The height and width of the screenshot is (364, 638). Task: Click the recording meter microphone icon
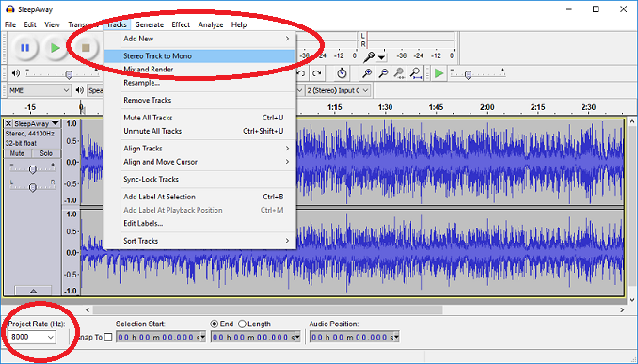pyautogui.click(x=369, y=56)
